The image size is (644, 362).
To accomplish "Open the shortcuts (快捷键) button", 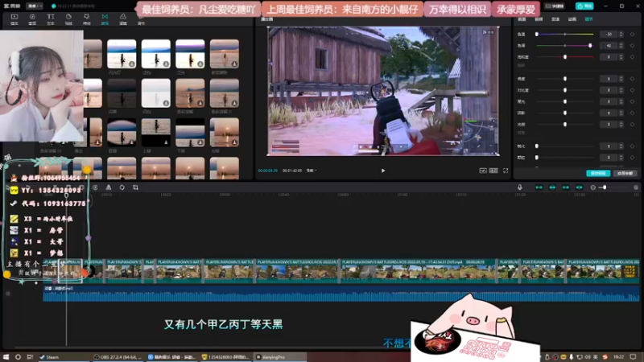I will coord(554,6).
